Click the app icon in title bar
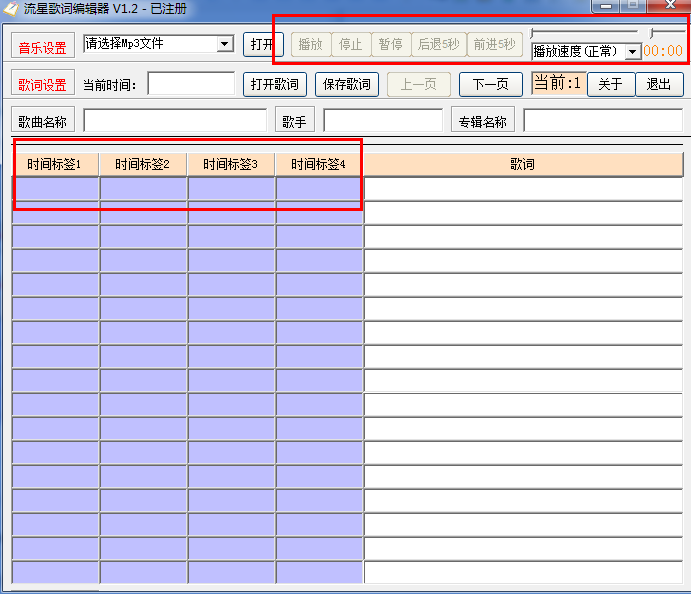The height and width of the screenshot is (594, 691). click(x=11, y=8)
